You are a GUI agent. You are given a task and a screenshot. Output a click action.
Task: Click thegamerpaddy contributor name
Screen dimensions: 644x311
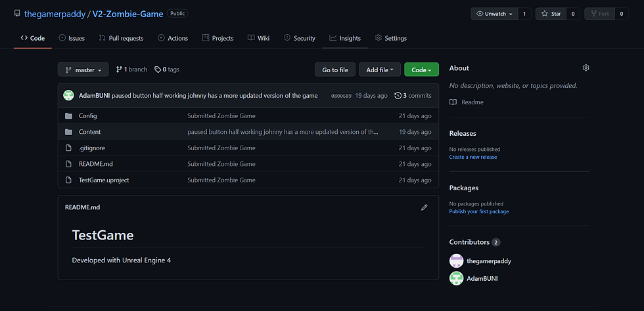click(x=489, y=260)
